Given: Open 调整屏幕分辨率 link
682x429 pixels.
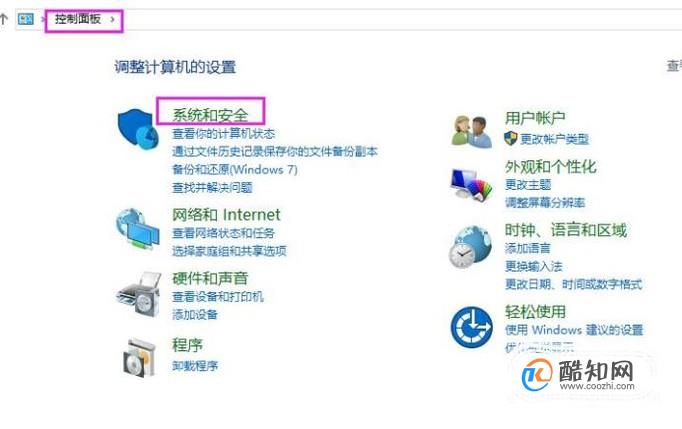Looking at the screenshot, I should click(545, 202).
